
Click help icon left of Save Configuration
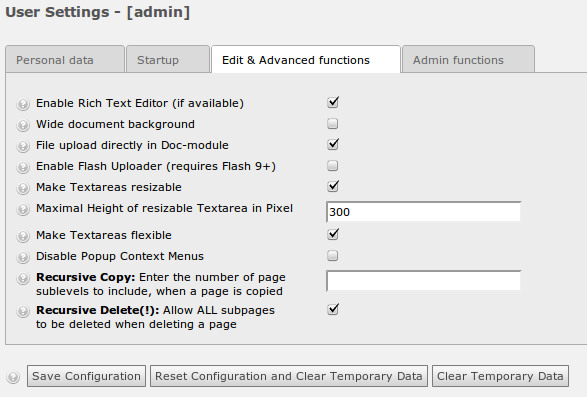(x=13, y=377)
